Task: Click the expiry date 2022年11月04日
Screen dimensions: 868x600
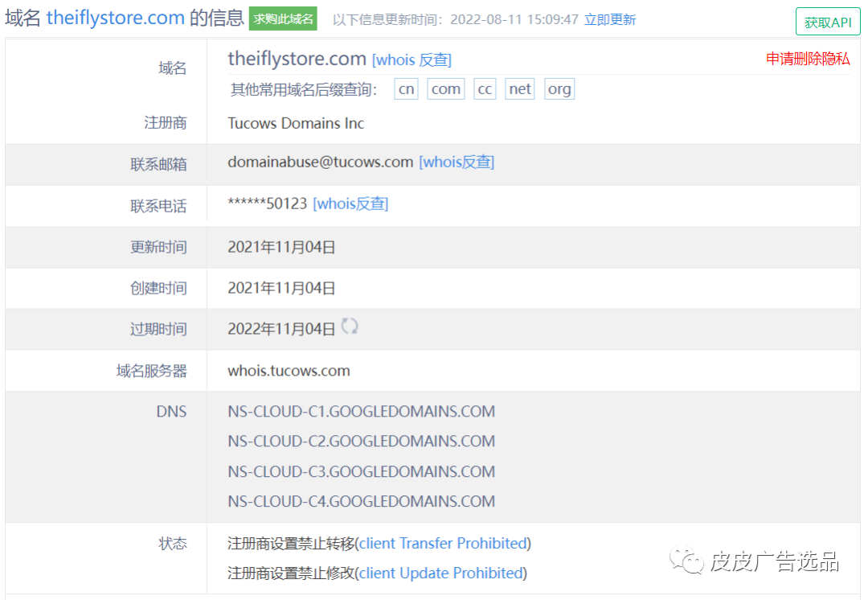Action: (282, 329)
